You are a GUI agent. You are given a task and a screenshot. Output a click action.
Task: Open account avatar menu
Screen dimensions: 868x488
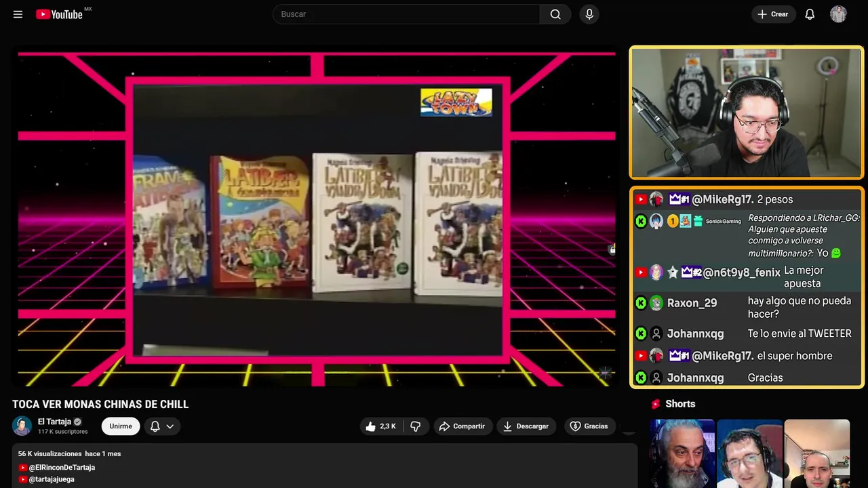[838, 14]
